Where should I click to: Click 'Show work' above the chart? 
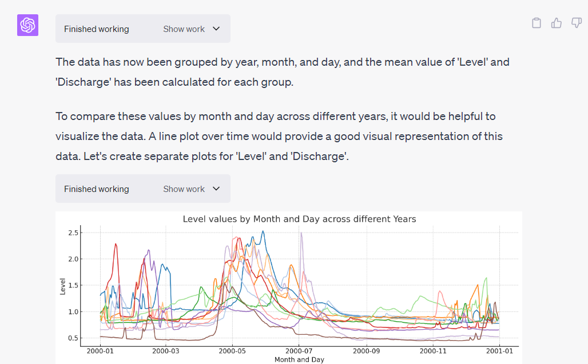click(x=184, y=189)
